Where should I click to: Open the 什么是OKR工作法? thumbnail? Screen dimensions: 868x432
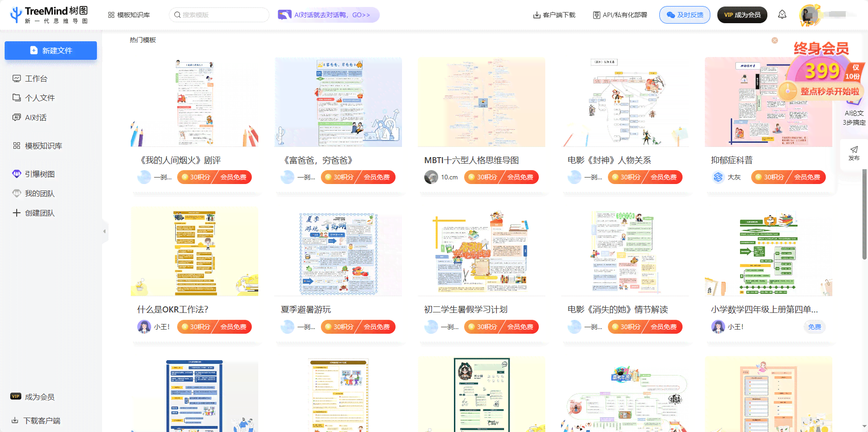[194, 252]
